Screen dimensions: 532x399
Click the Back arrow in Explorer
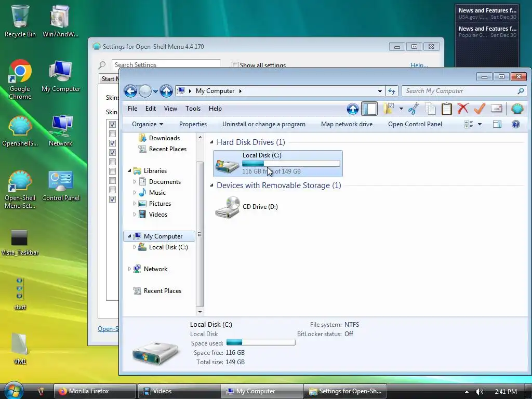click(130, 91)
